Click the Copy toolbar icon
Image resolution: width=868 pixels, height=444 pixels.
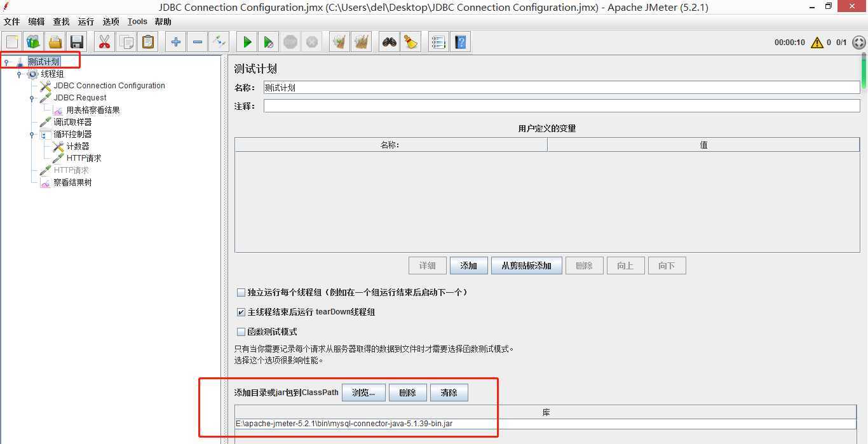[x=126, y=42]
